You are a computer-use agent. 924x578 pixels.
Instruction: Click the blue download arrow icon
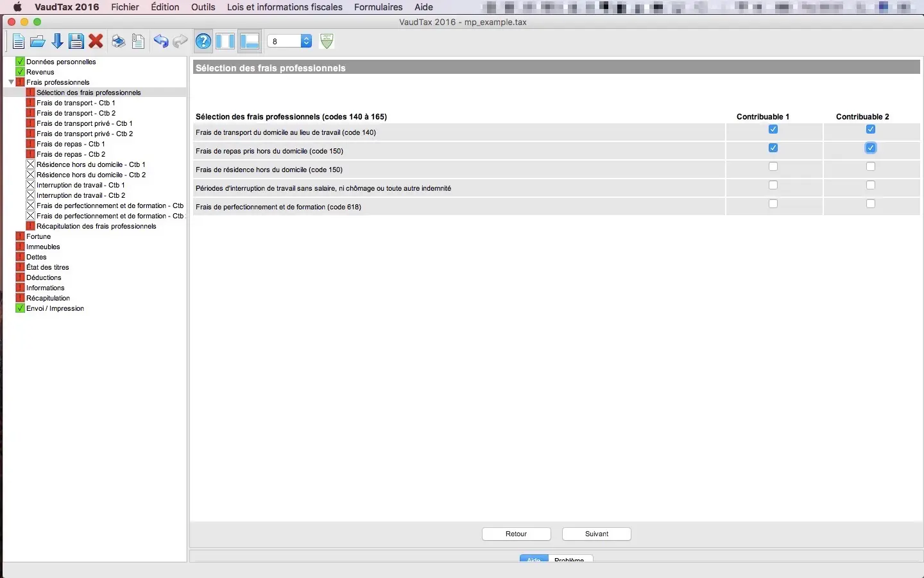(x=57, y=42)
